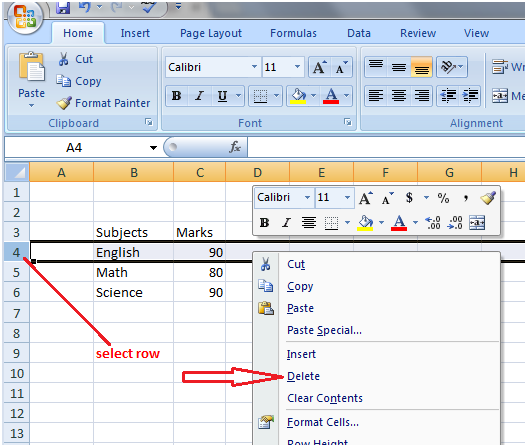Toggle Italic in the ribbon Font group
The width and height of the screenshot is (527, 447).
pyautogui.click(x=199, y=96)
